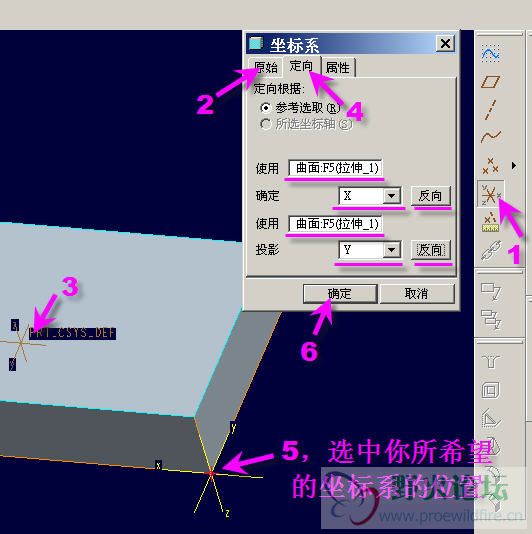
Task: Choose the Datum Axis tool
Action: coord(490,110)
